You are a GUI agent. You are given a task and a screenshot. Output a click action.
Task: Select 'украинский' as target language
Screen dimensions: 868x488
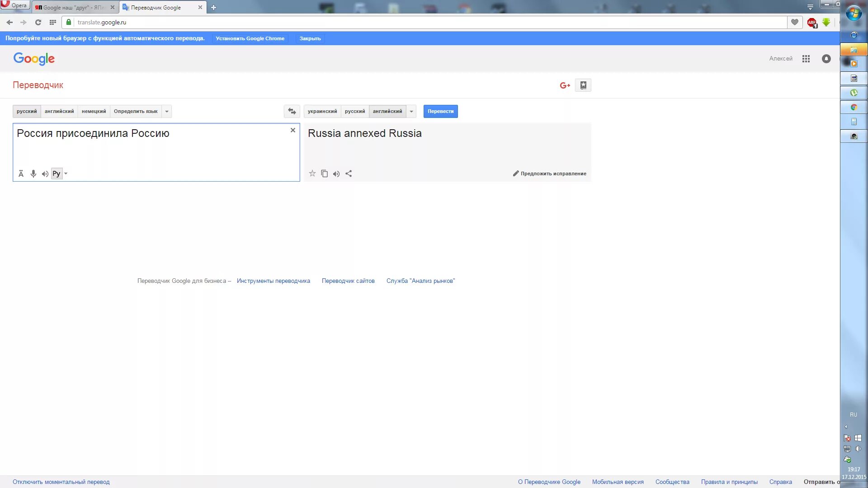tap(322, 111)
